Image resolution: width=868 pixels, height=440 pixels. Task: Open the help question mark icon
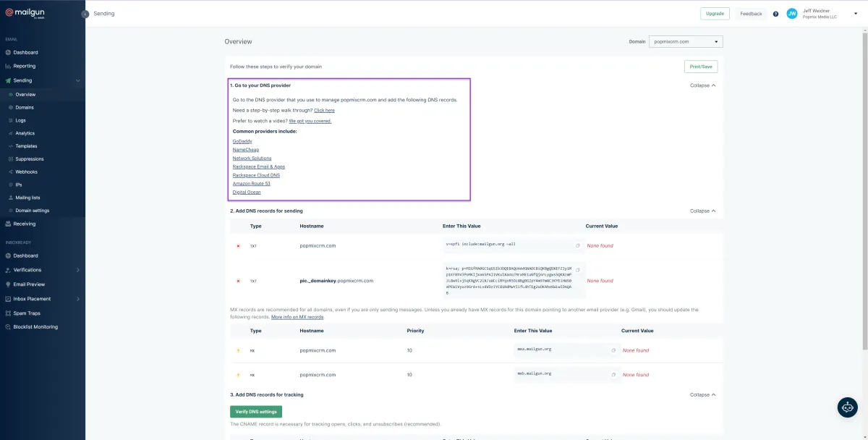[x=775, y=14]
